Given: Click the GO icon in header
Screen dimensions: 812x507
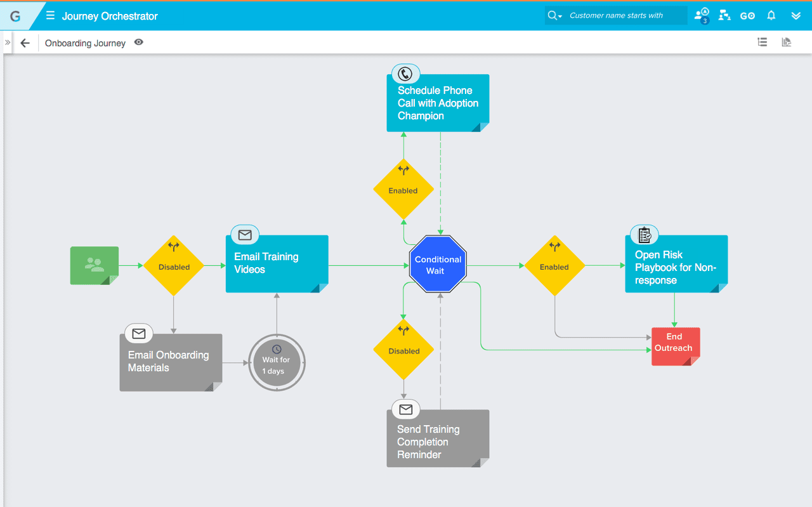Looking at the screenshot, I should click(747, 16).
